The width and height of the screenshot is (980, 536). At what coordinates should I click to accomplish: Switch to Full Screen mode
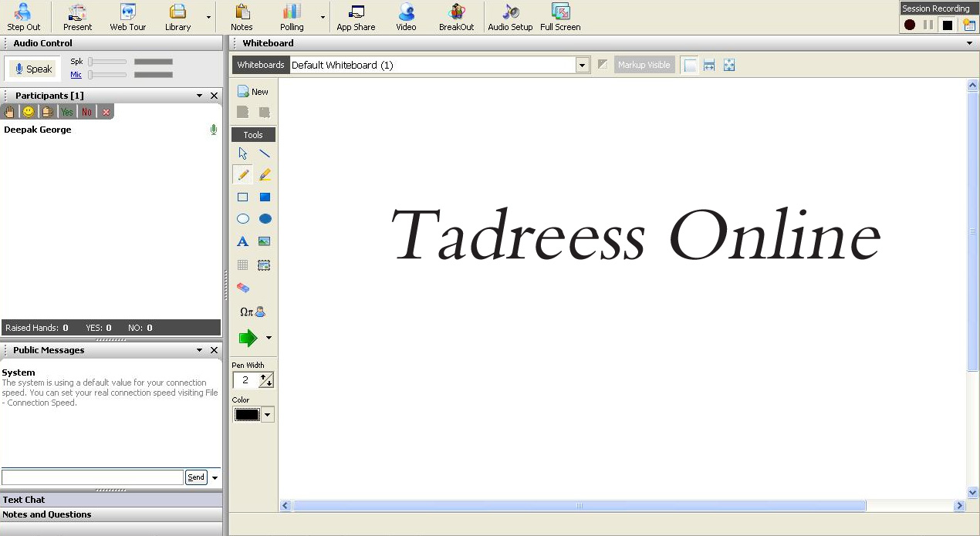coord(560,17)
